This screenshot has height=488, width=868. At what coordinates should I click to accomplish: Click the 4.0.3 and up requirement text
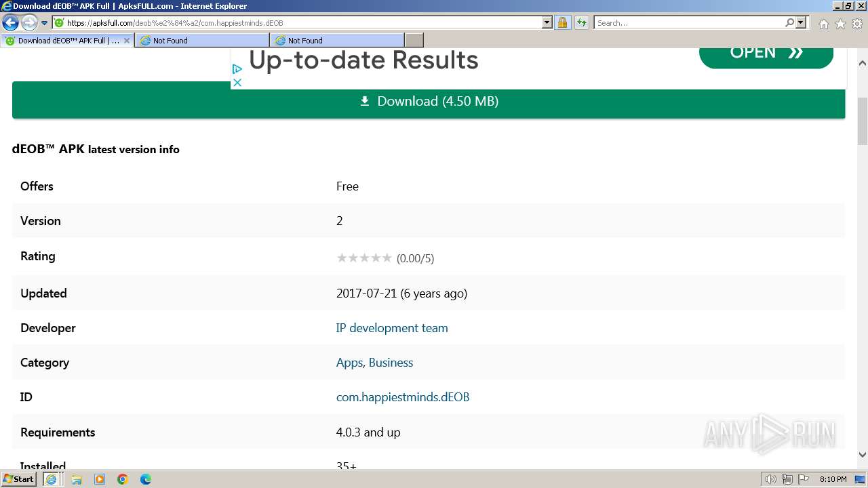368,432
